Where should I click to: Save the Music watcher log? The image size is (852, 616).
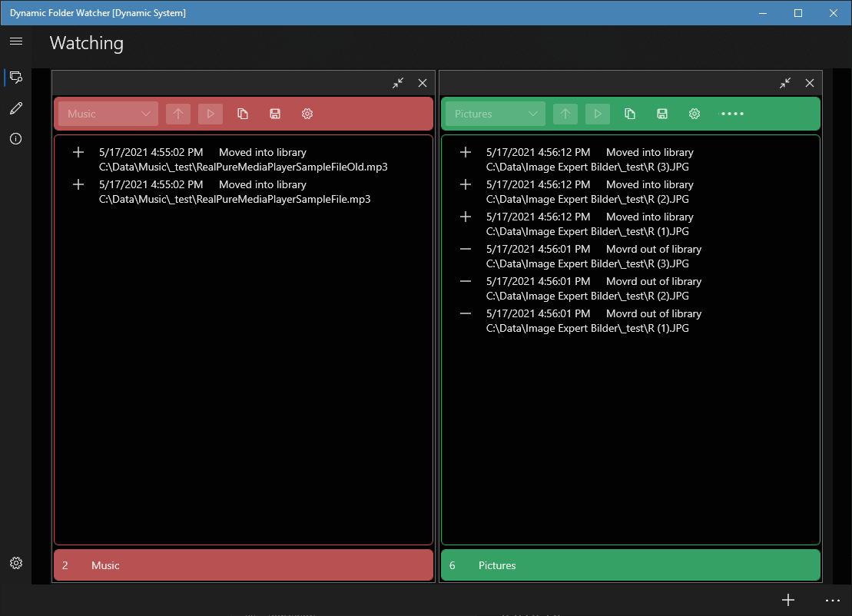point(275,114)
